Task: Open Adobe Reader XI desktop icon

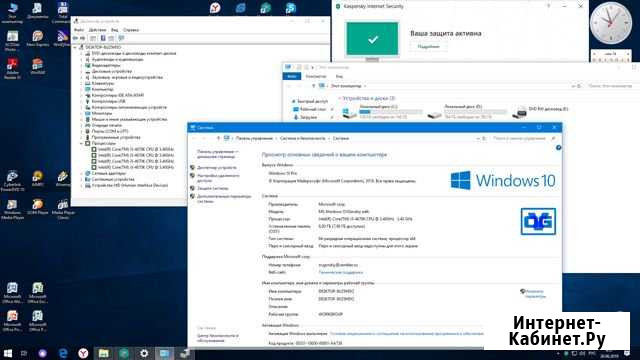Action: click(13, 69)
